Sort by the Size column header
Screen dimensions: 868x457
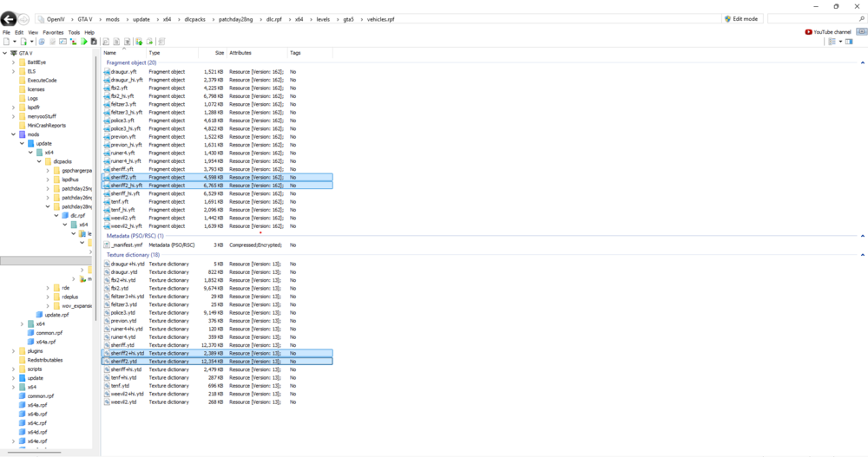tap(213, 53)
